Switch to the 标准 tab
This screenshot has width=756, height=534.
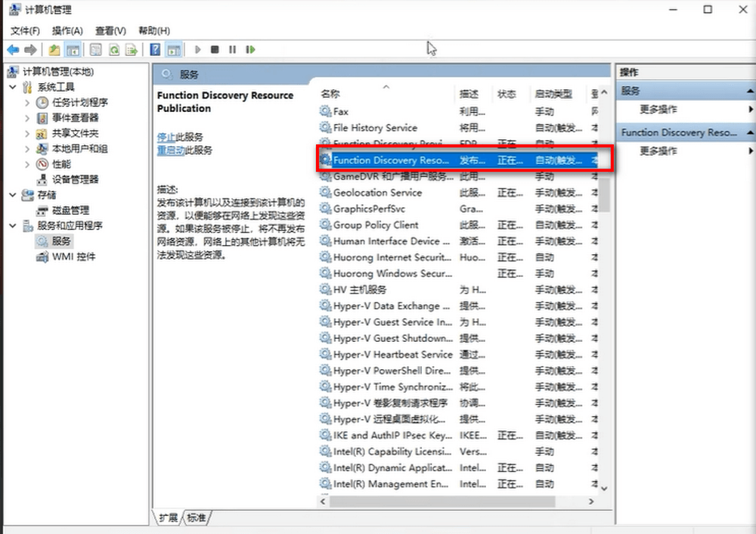(197, 517)
